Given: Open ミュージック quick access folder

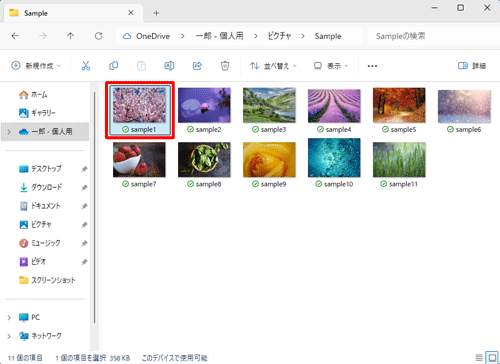Looking at the screenshot, I should (40, 243).
